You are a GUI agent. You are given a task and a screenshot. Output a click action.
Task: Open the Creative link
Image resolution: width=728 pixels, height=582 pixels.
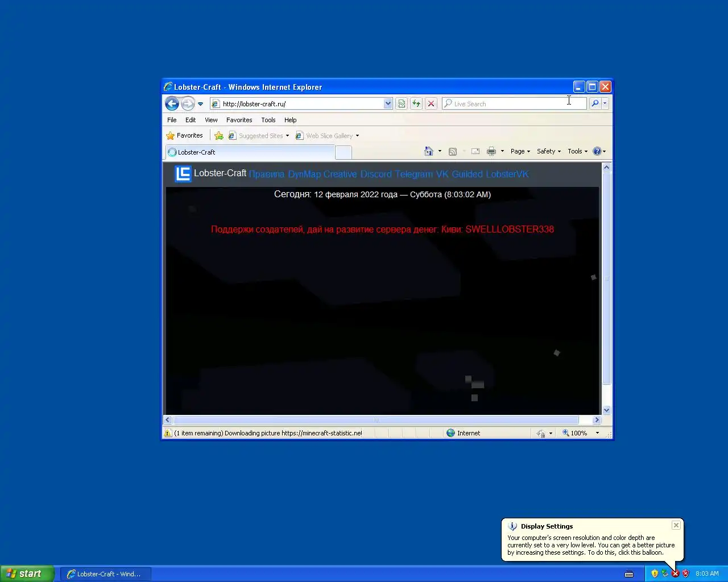(340, 174)
